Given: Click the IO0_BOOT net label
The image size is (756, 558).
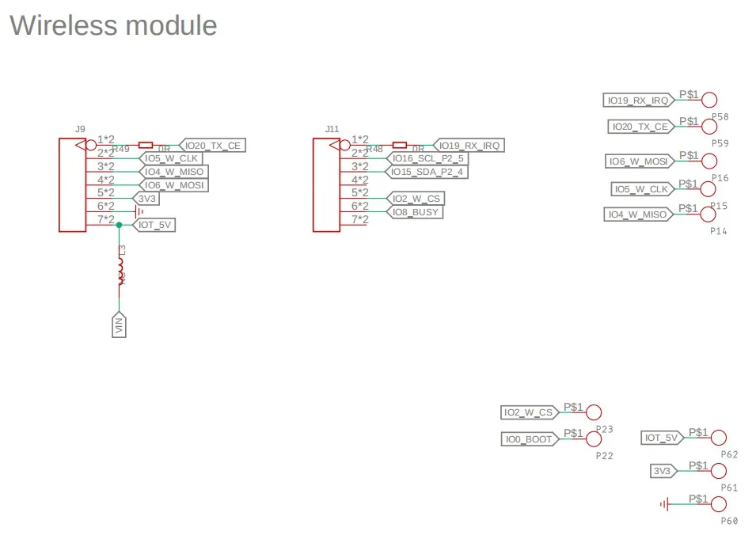Looking at the screenshot, I should (x=530, y=439).
